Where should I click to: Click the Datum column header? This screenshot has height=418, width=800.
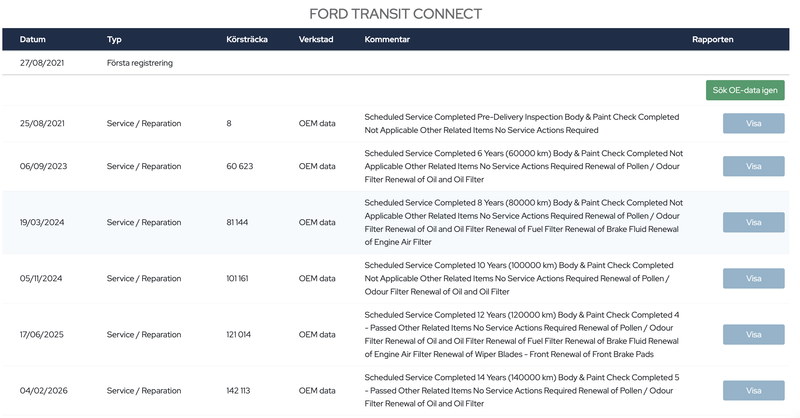(x=33, y=39)
